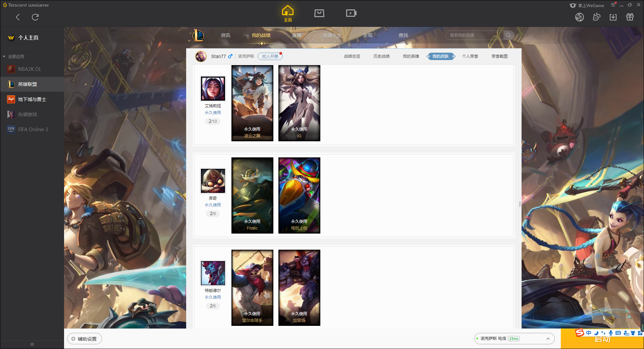Click the Sogou input method S logo
The height and width of the screenshot is (349, 644).
point(580,333)
